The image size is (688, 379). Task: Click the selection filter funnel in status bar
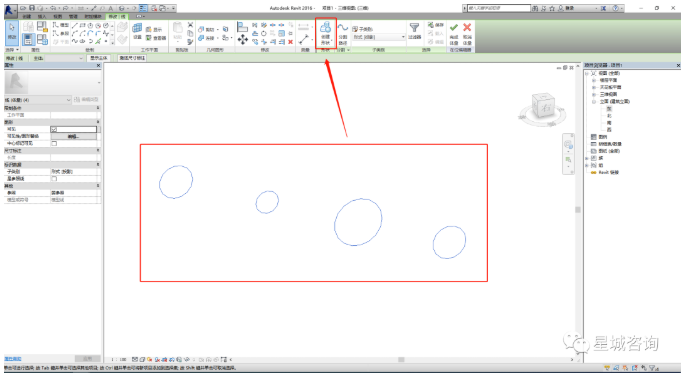pyautogui.click(x=652, y=368)
